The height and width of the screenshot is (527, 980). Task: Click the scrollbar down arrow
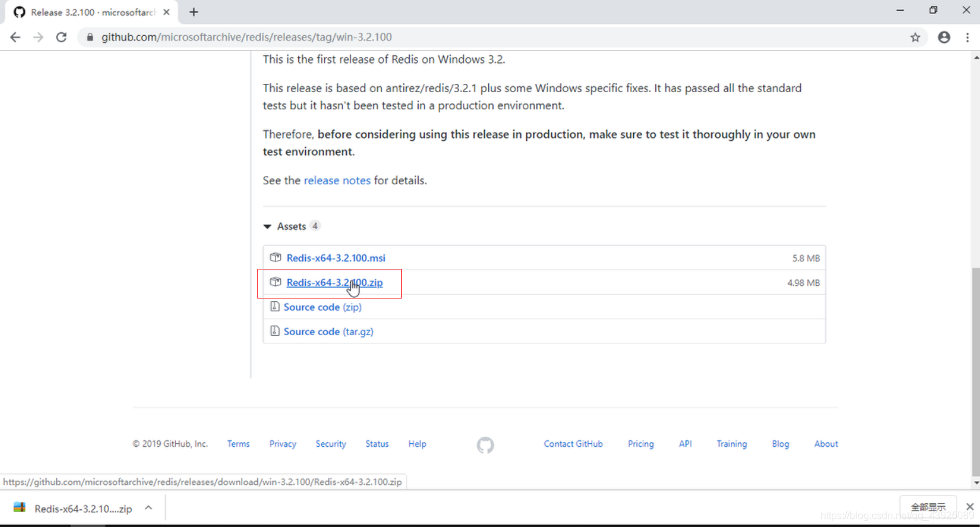click(x=976, y=483)
